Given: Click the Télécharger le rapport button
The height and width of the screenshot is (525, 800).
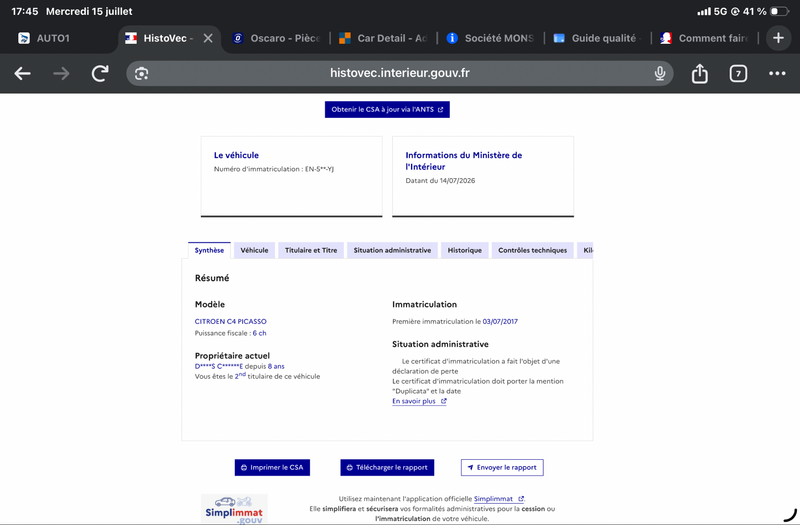Looking at the screenshot, I should tap(387, 467).
